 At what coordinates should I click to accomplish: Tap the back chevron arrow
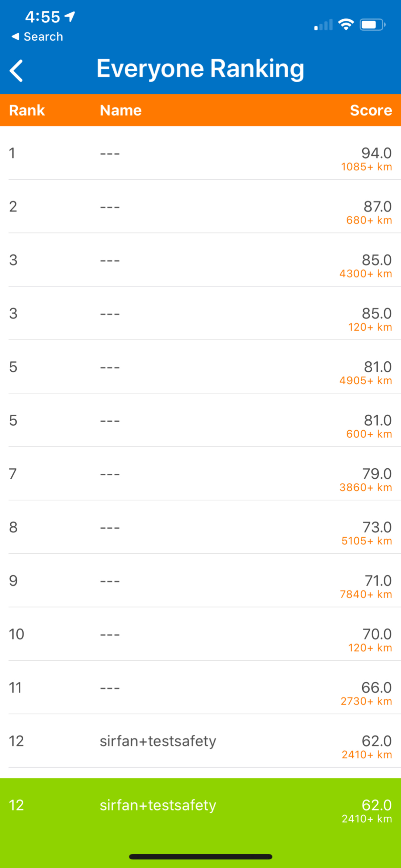[x=16, y=71]
